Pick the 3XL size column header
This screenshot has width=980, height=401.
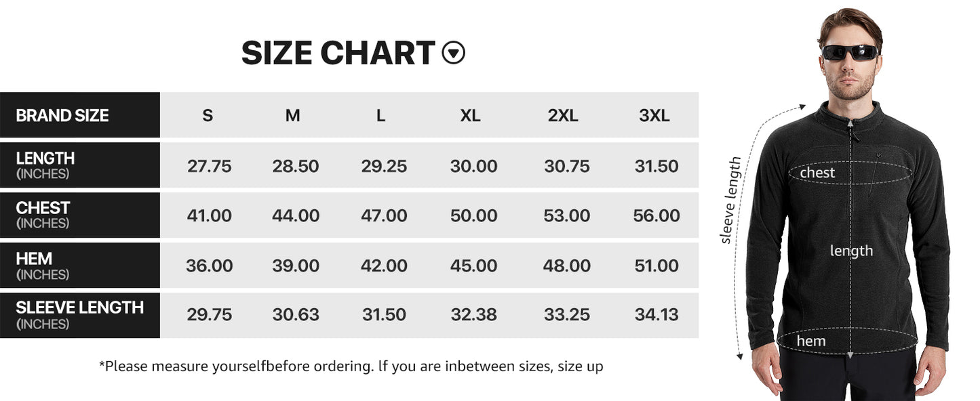[654, 116]
